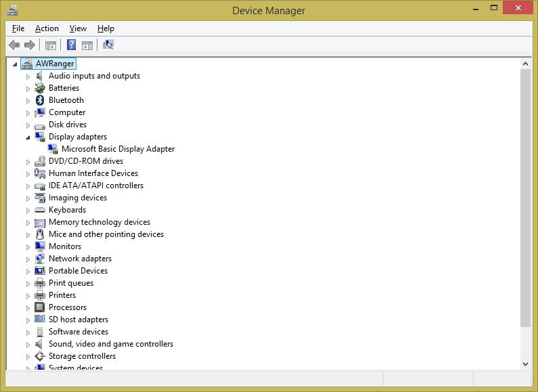The image size is (538, 392).
Task: Expand the Batteries category
Action: point(28,89)
